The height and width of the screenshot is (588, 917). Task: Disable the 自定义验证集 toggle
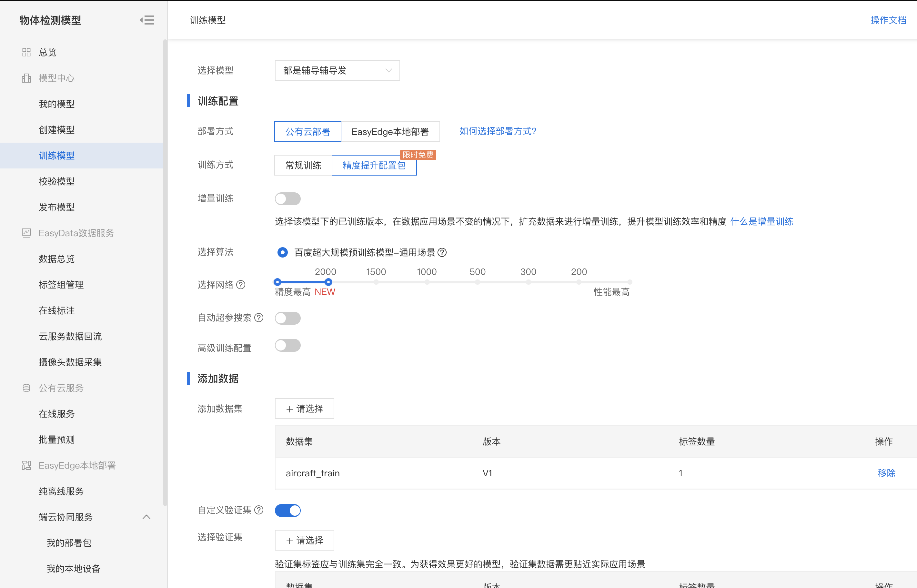(x=287, y=511)
